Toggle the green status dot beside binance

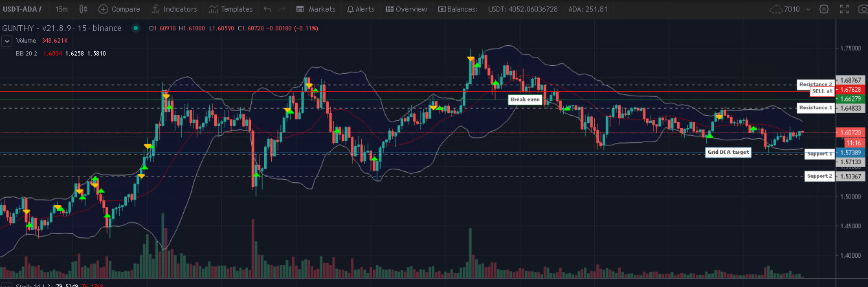pos(135,28)
